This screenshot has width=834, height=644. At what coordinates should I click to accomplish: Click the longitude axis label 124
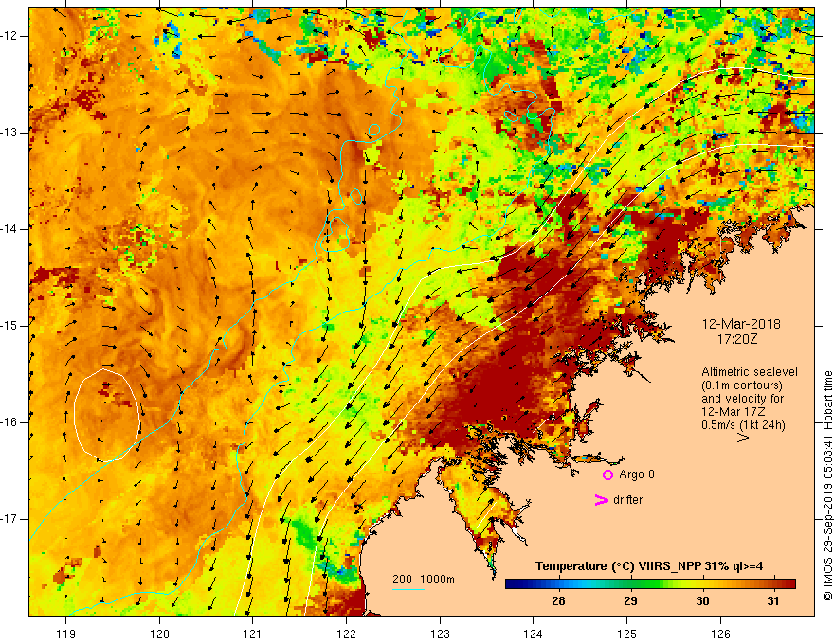[534, 634]
